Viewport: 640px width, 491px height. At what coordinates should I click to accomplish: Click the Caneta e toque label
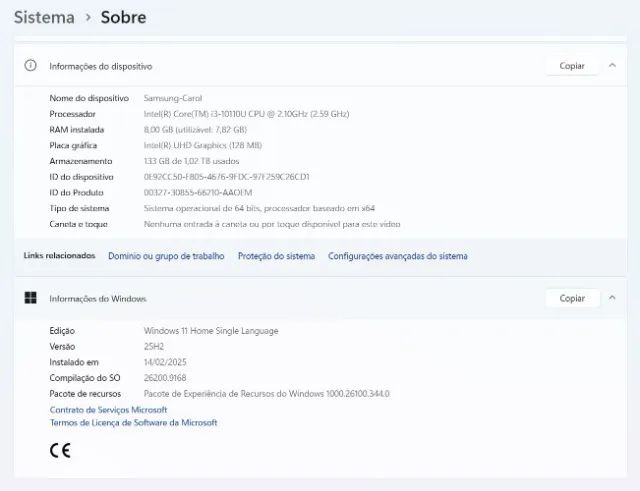pyautogui.click(x=78, y=224)
